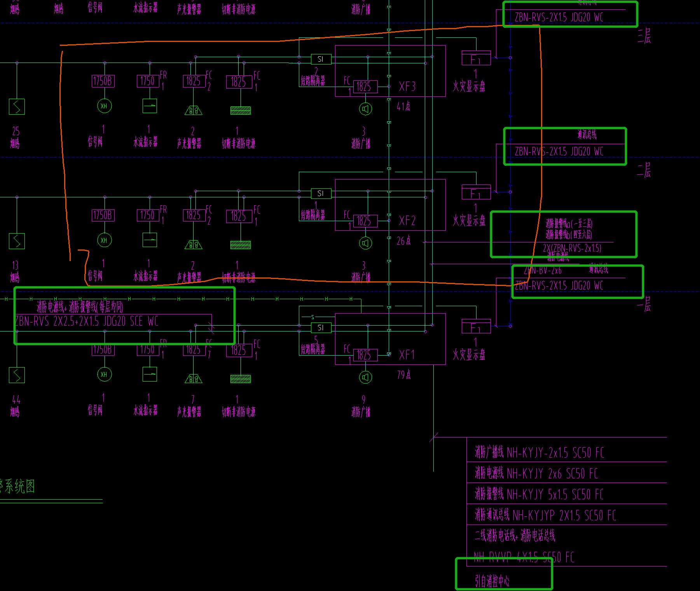Viewport: 700px width, 591px height.
Task: Select 'ZBN-RVS-2X1.5 JDG20 WC' text near 二层
Action: coord(559,152)
